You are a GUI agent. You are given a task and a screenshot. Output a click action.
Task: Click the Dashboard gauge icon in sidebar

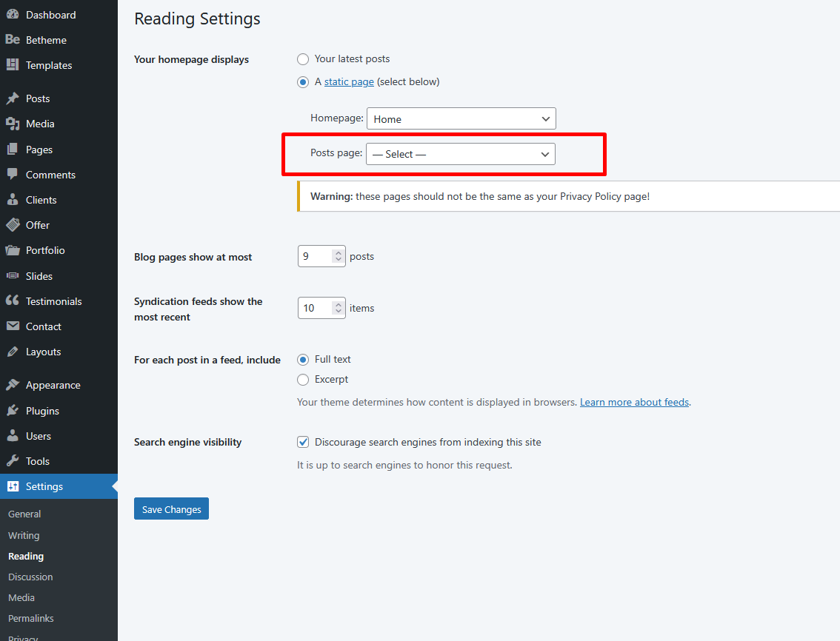(13, 15)
